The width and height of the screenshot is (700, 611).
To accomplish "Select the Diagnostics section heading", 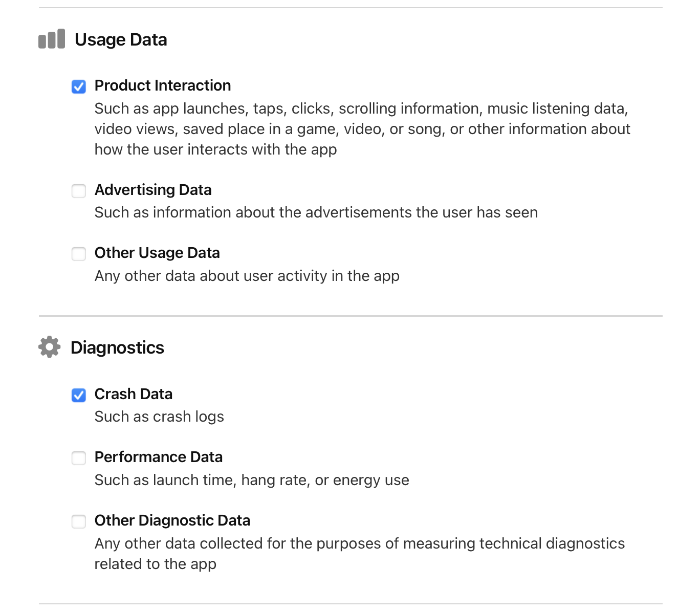I will click(x=117, y=347).
